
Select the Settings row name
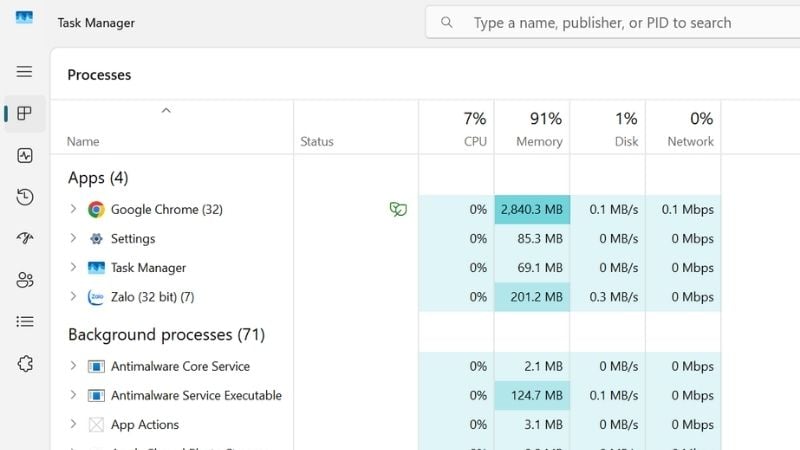tap(133, 239)
